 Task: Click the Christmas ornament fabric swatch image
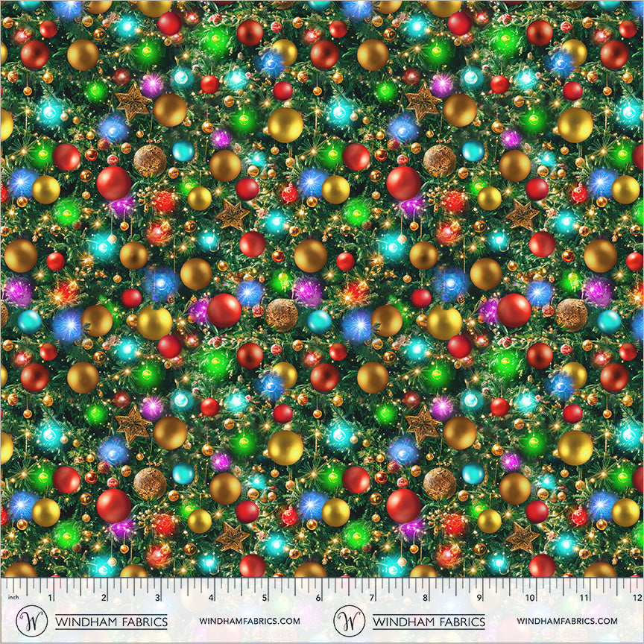322,288
